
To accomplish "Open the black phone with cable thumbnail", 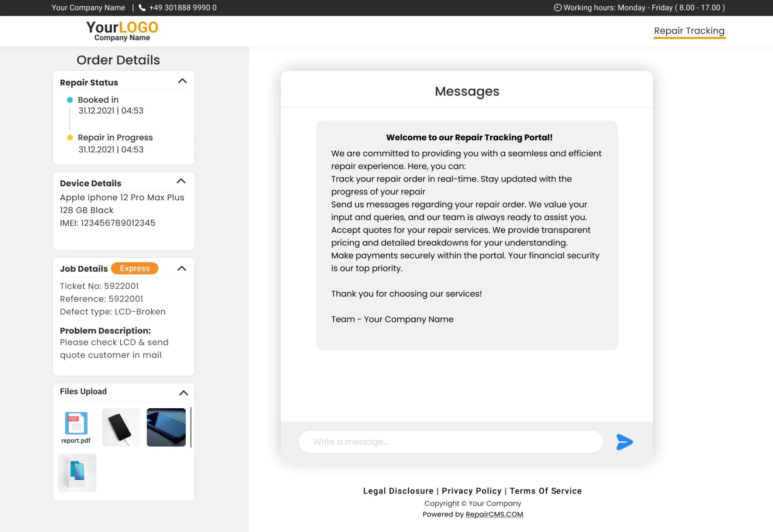I will (x=121, y=427).
